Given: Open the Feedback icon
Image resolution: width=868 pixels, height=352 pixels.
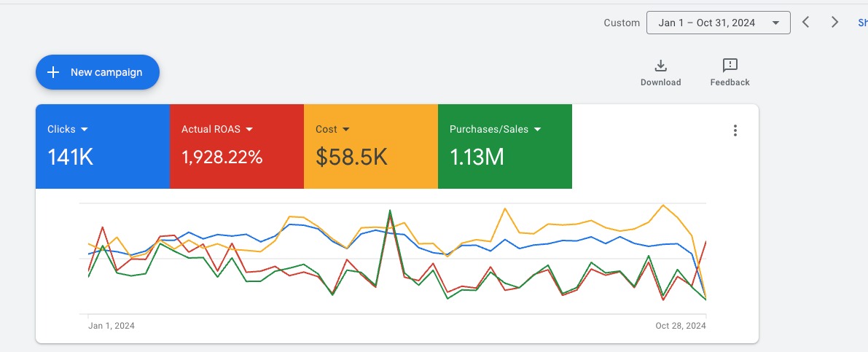Looking at the screenshot, I should click(x=730, y=66).
